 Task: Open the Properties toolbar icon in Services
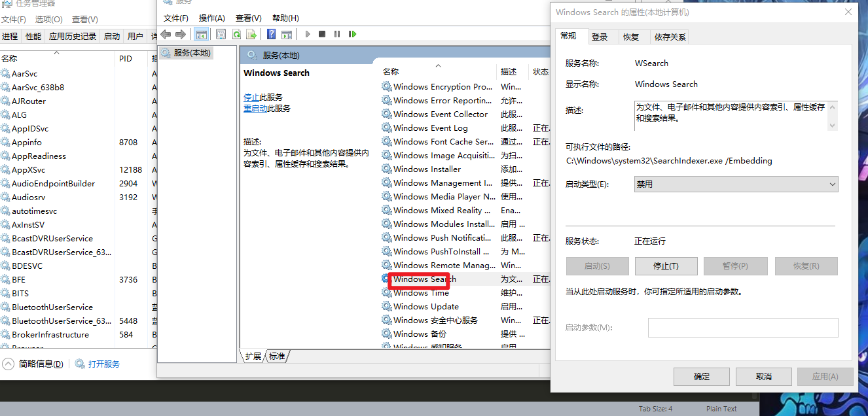click(x=221, y=34)
